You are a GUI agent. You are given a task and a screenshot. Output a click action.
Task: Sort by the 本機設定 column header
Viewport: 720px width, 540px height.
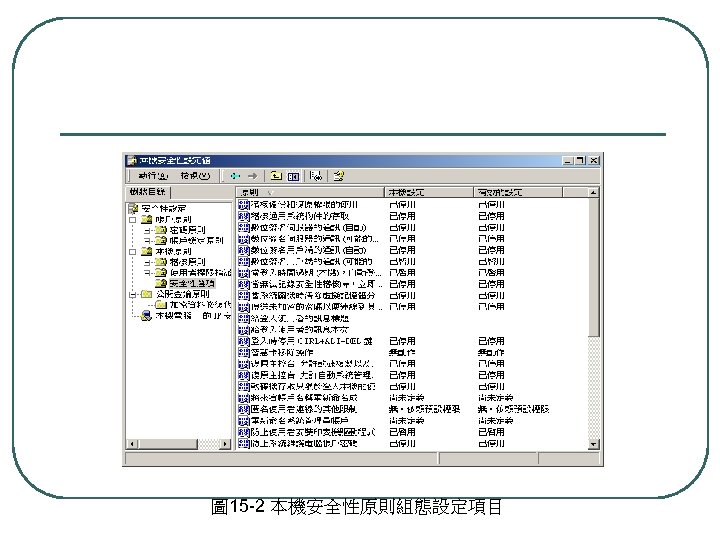428,192
